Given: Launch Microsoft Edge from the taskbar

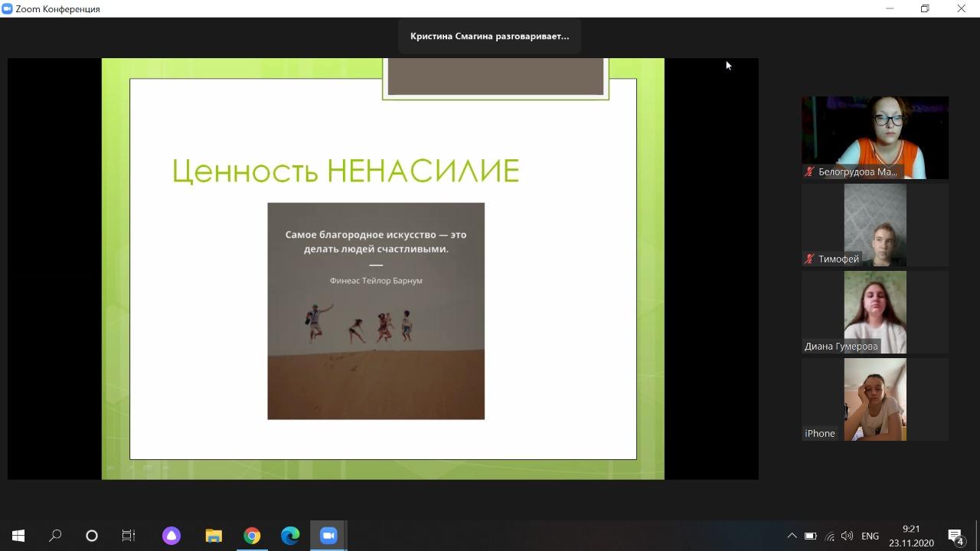Looking at the screenshot, I should point(290,536).
